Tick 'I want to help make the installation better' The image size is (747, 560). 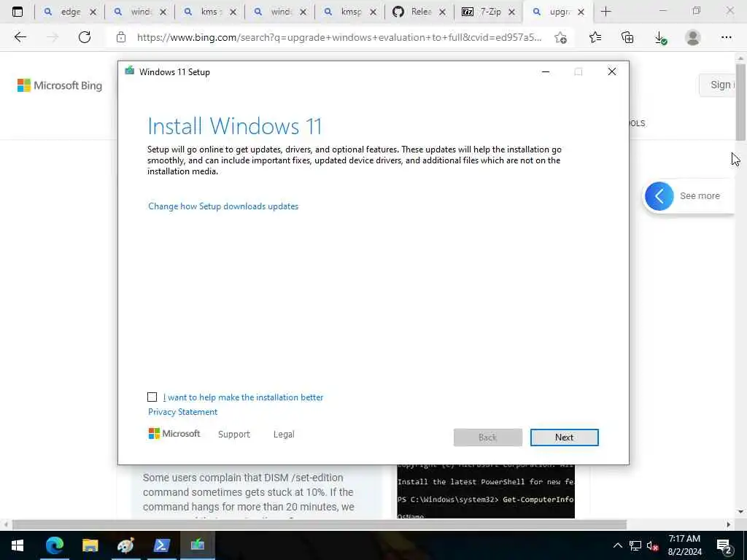point(152,397)
